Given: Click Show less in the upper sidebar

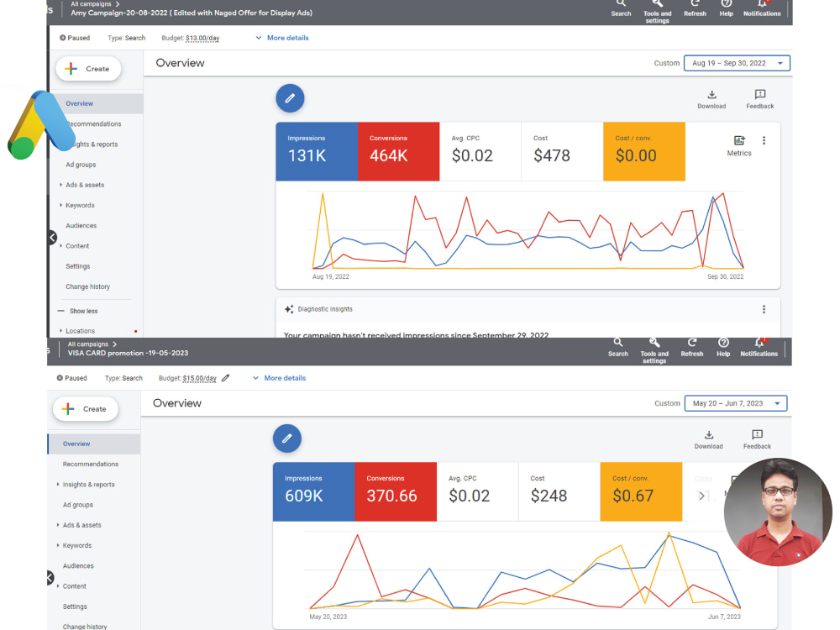Looking at the screenshot, I should (x=77, y=311).
